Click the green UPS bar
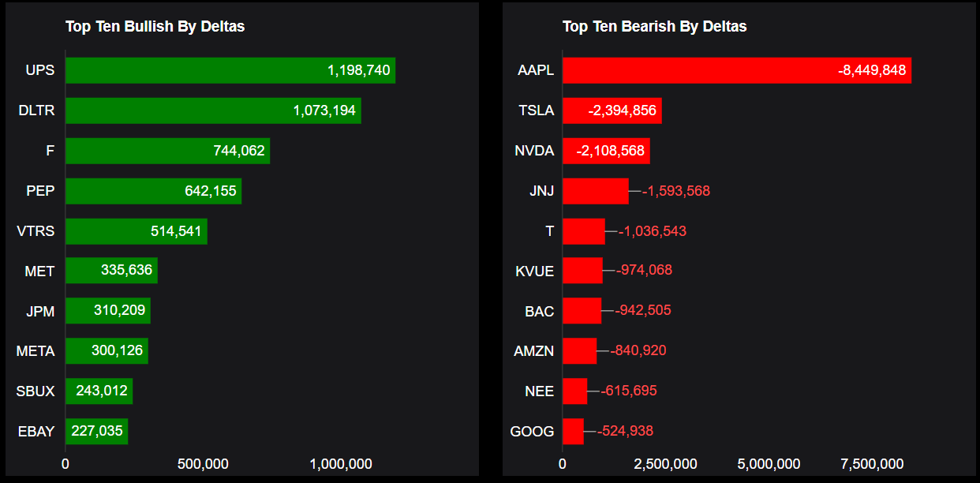The image size is (980, 483). pos(229,70)
